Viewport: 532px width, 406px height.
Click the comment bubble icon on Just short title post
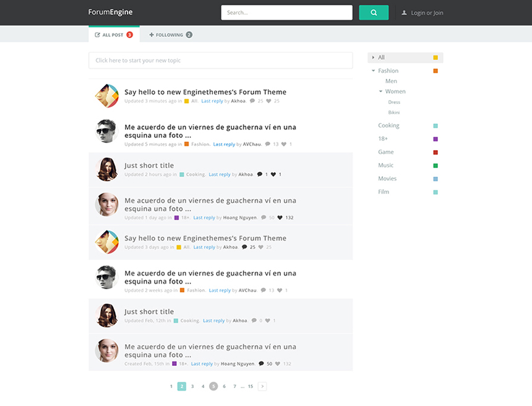point(260,174)
